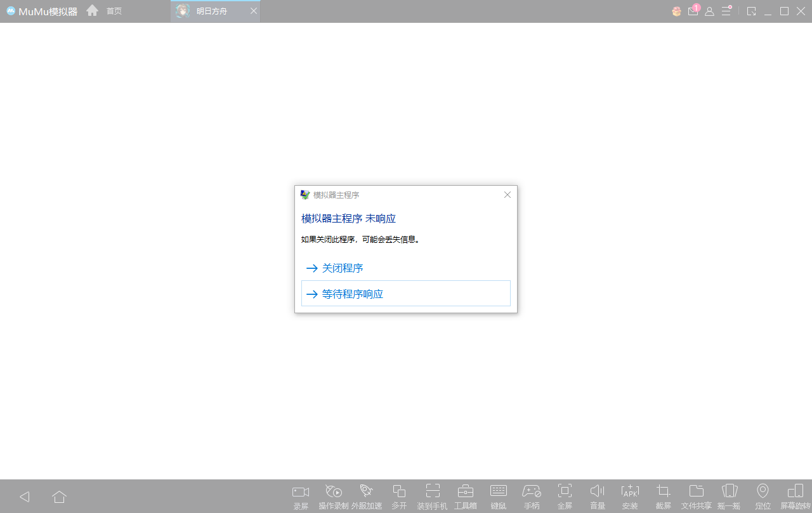
Task: Click the cupcake event icon in title bar
Action: (677, 11)
